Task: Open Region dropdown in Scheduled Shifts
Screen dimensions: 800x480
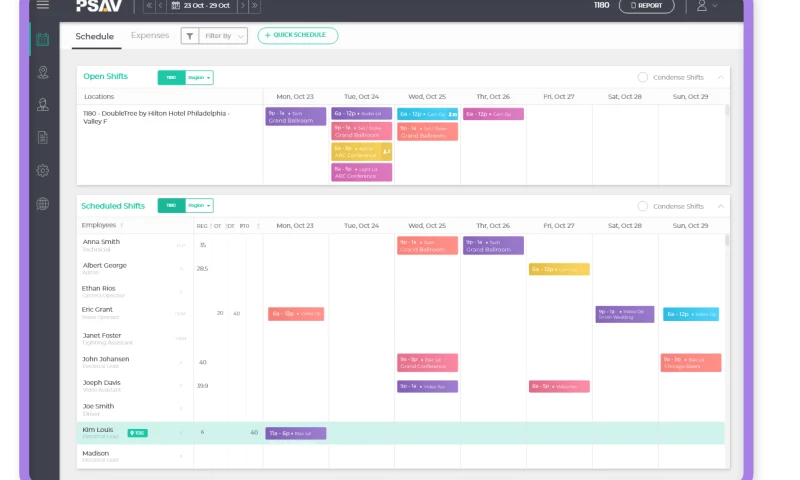Action: coord(199,206)
